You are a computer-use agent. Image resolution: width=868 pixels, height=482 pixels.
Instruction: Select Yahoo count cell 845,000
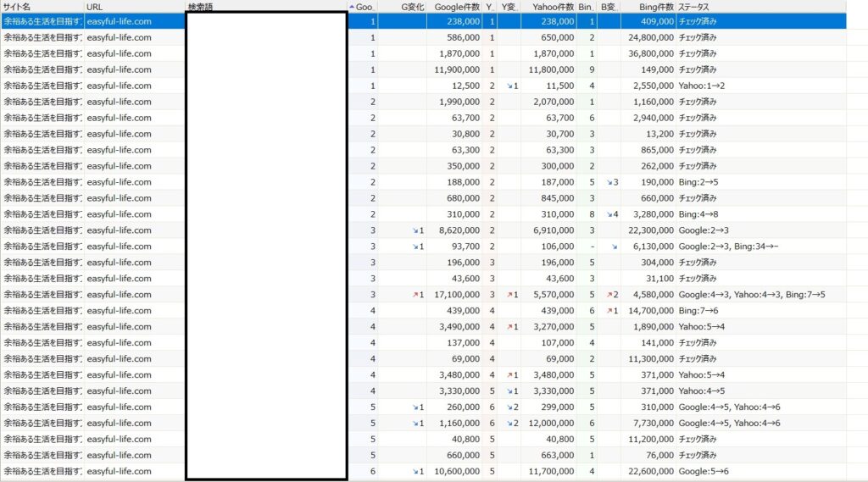pyautogui.click(x=558, y=198)
